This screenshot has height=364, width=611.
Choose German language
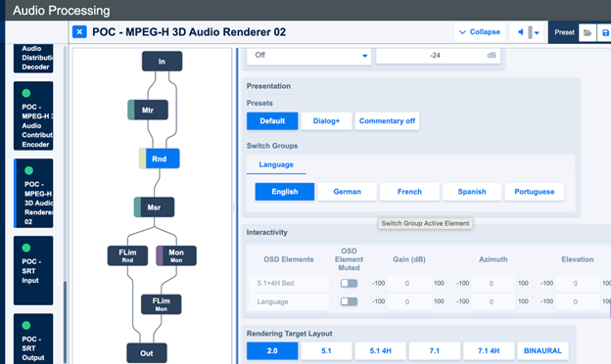[x=348, y=192]
